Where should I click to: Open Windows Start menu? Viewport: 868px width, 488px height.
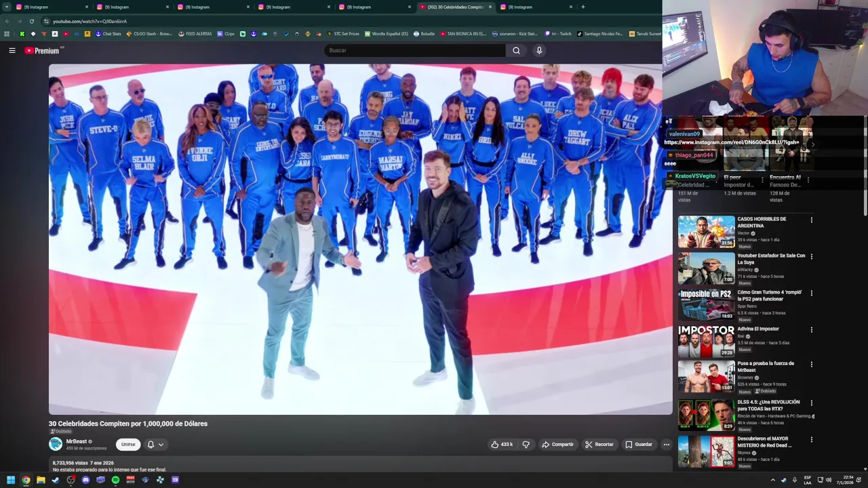pos(11,480)
